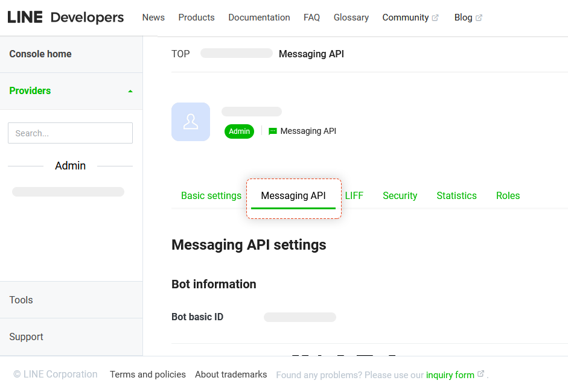Click the LINE Developers logo
Viewport: 568px width, 392px height.
click(66, 17)
